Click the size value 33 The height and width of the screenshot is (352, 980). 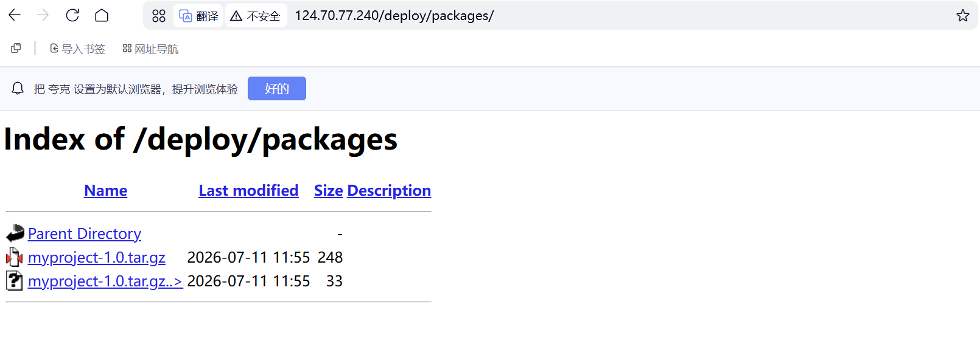click(334, 281)
